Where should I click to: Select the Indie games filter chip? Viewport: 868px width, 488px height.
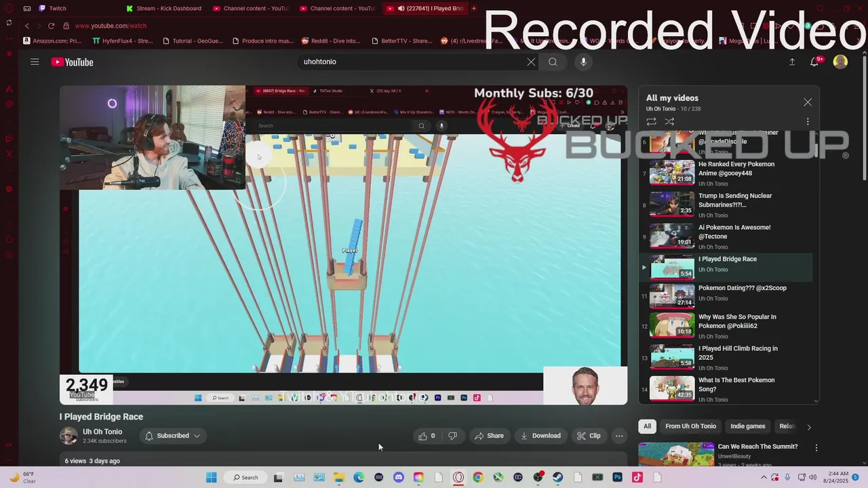747,426
